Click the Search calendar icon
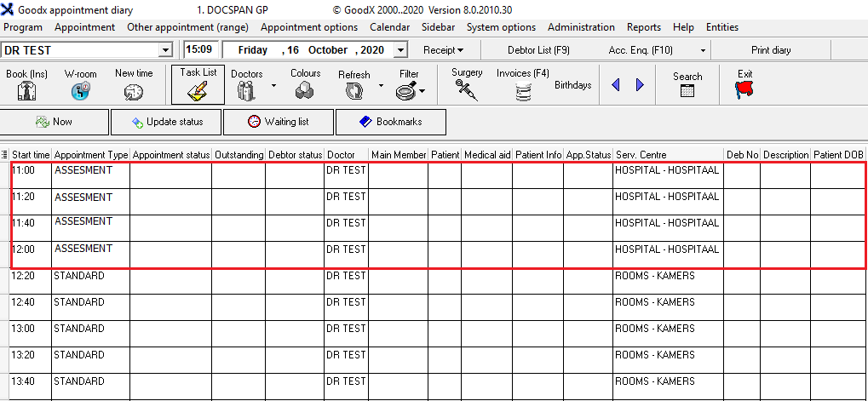Screen dimensions: 868x401 (x=687, y=91)
